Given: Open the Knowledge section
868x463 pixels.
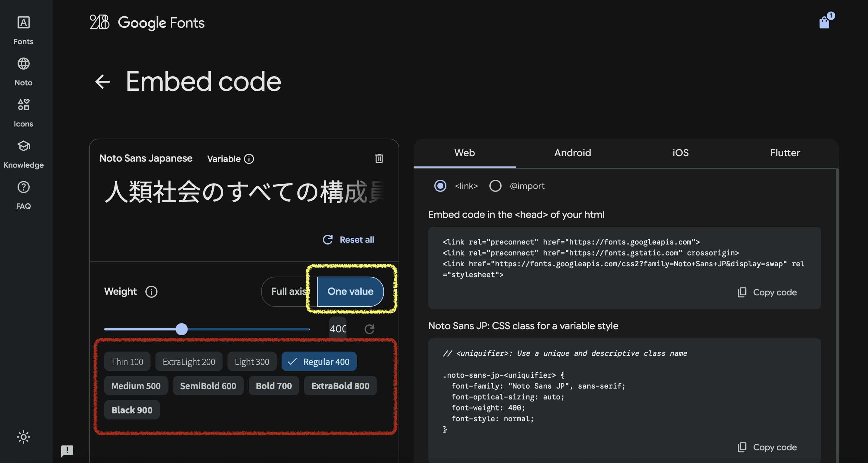Looking at the screenshot, I should pos(23,154).
